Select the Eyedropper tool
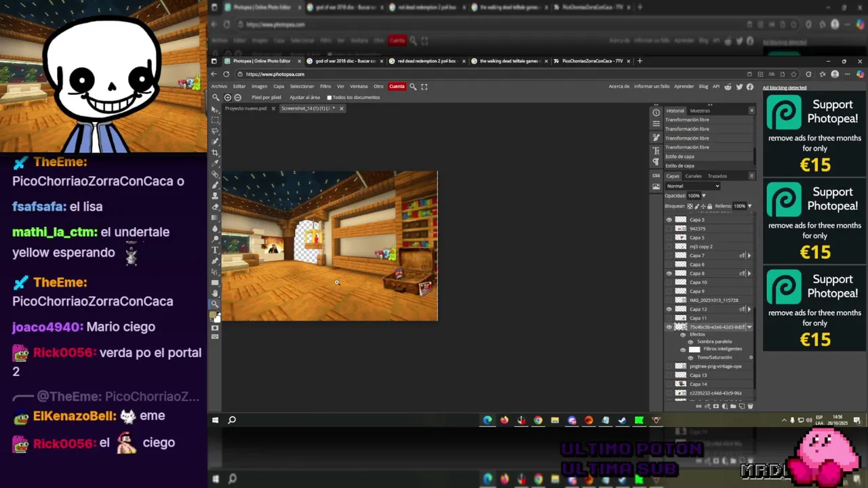 (215, 164)
